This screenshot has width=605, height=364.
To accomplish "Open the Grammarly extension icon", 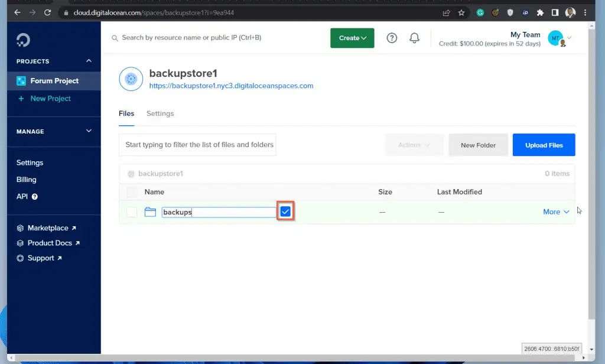I will tap(480, 13).
